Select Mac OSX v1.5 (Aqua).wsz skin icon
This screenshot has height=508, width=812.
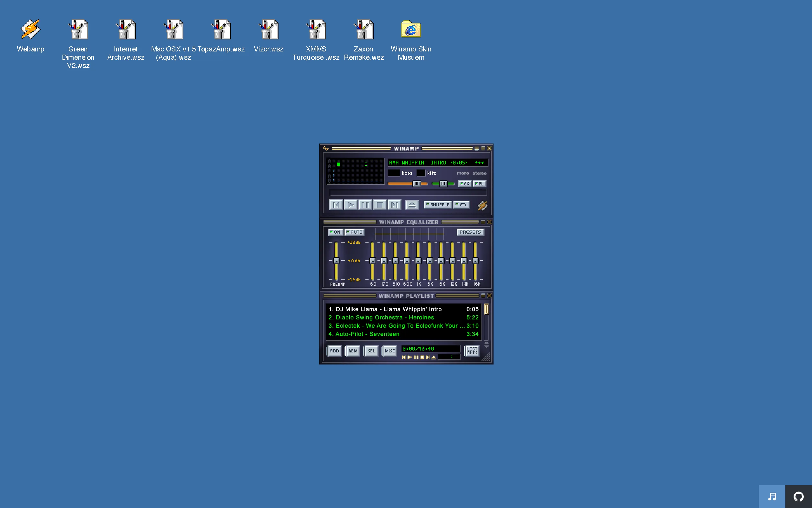[174, 40]
